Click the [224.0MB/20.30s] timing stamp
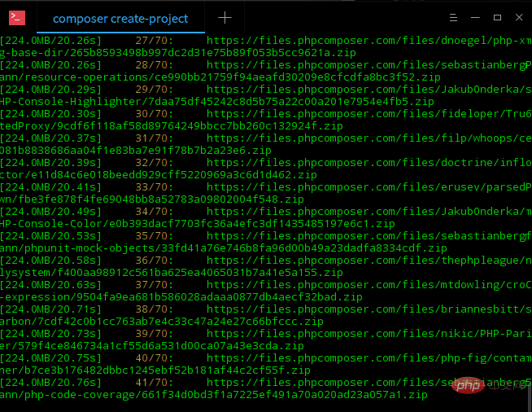Screen dimensions: 532x412 (50, 114)
